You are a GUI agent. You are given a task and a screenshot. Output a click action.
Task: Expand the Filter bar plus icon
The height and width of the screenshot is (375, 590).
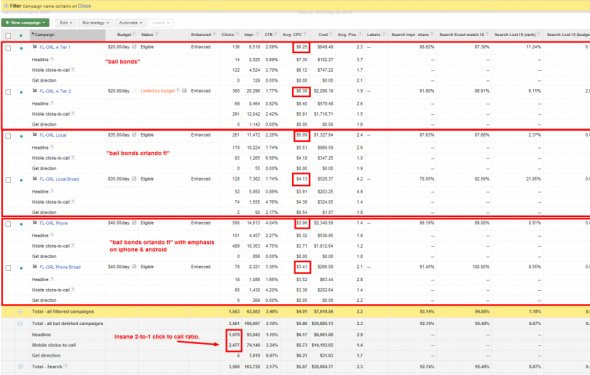[x=6, y=6]
